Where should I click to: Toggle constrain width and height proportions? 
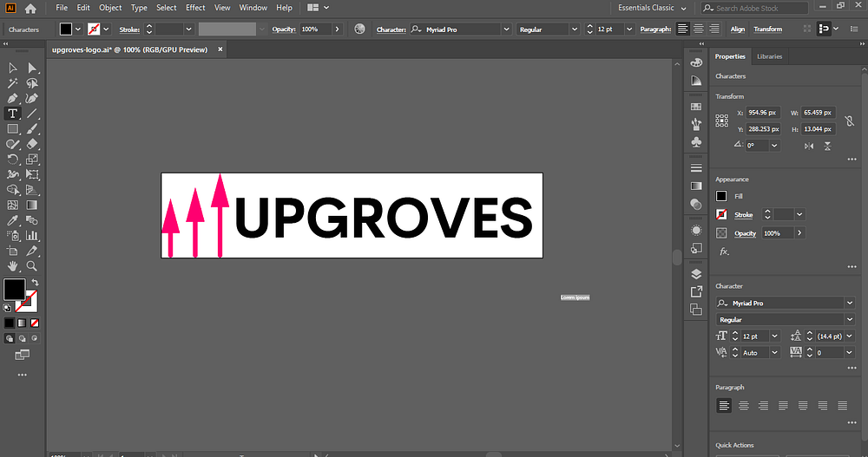click(849, 121)
